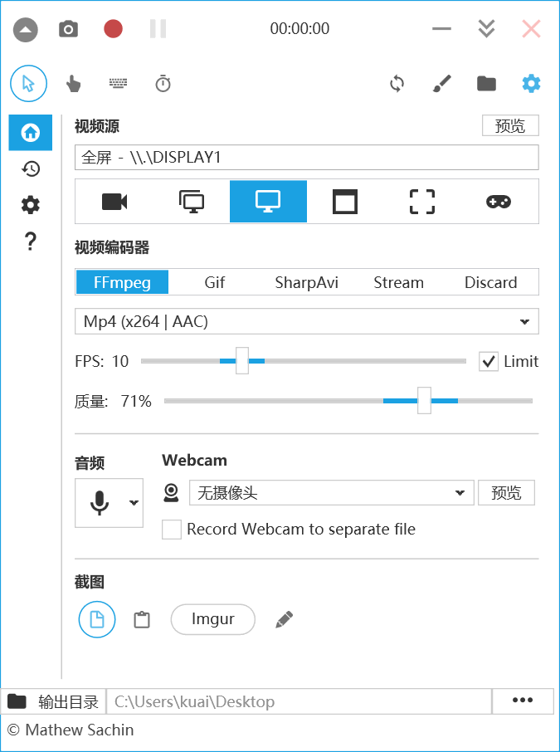
Task: Open the 无摄像头 webcam dropdown
Action: tap(331, 492)
